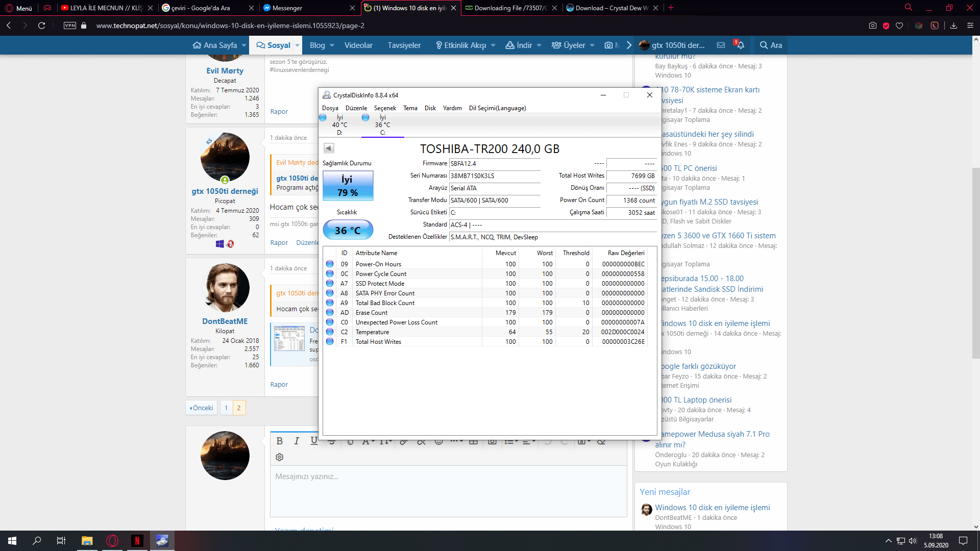
Task: Open the forum inbox envelope icon
Action: point(721,45)
